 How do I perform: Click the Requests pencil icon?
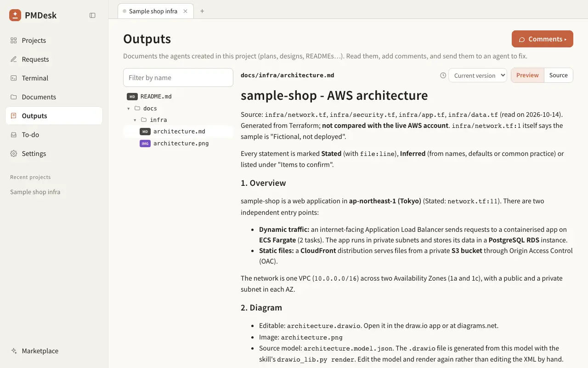14,59
